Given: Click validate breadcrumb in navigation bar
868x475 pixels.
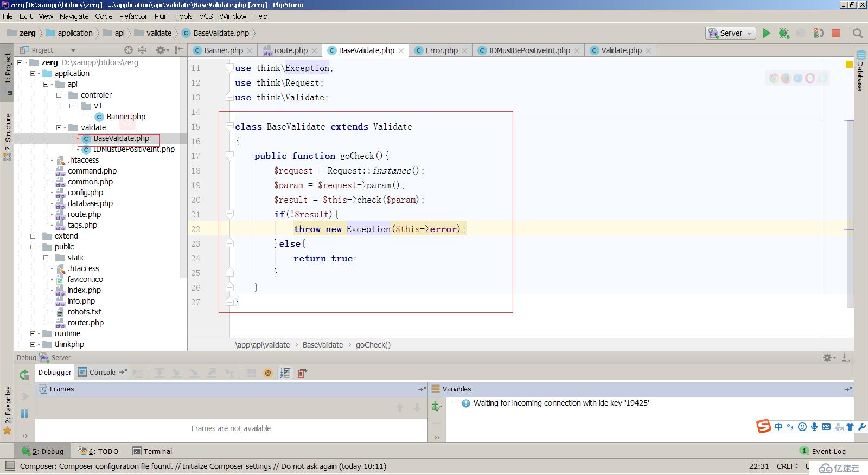Looking at the screenshot, I should click(x=158, y=33).
